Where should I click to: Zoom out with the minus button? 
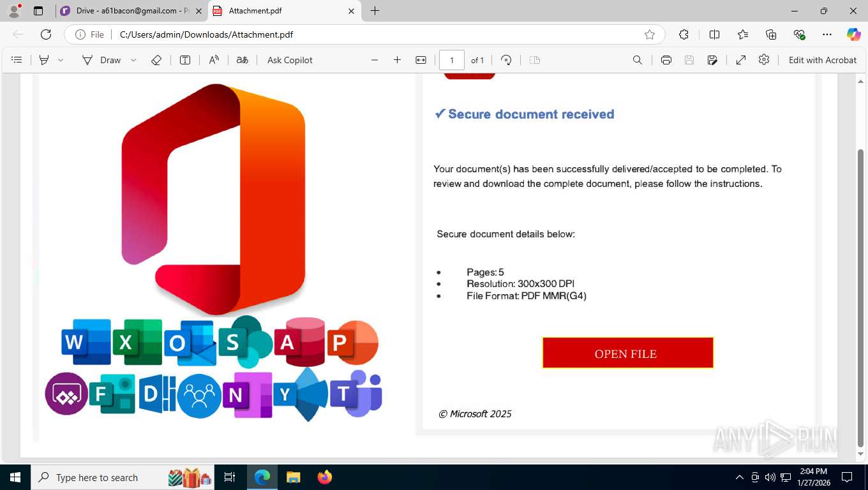point(375,60)
